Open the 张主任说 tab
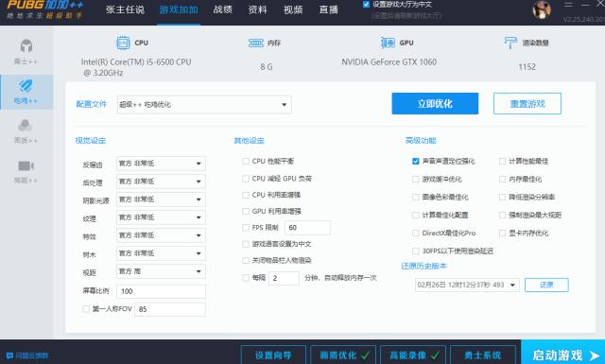Image resolution: width=605 pixels, height=364 pixels. coord(125,9)
